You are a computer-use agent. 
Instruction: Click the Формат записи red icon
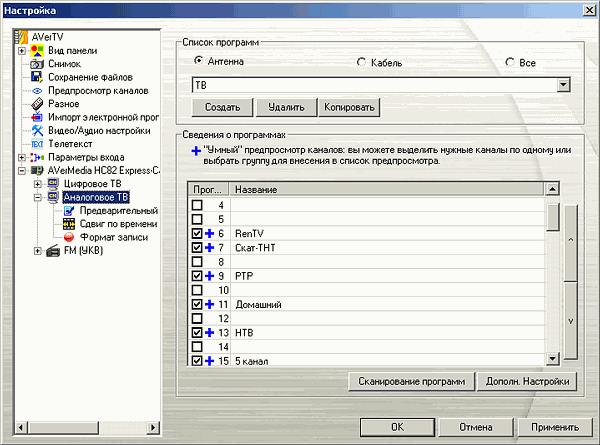(x=69, y=237)
